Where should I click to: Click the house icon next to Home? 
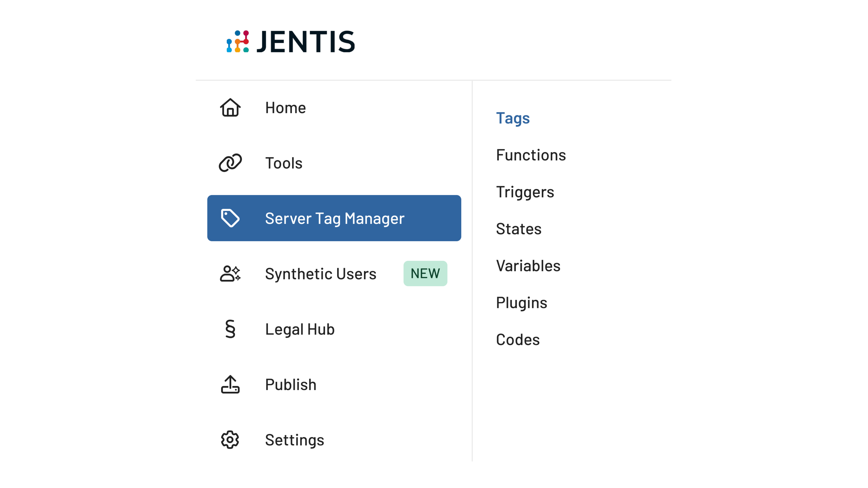[230, 108]
